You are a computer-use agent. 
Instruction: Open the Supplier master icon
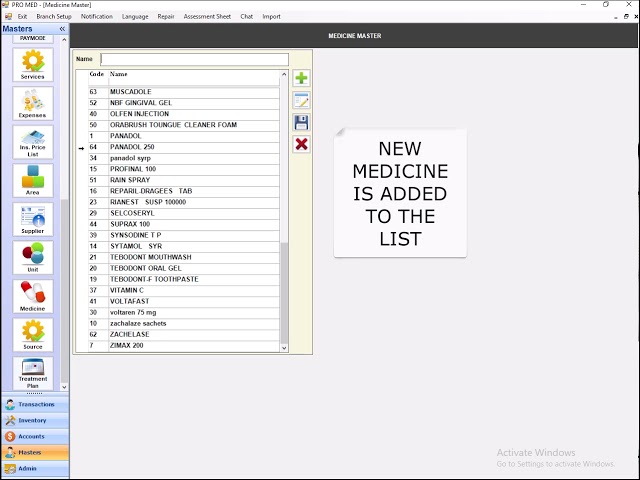[x=33, y=219]
